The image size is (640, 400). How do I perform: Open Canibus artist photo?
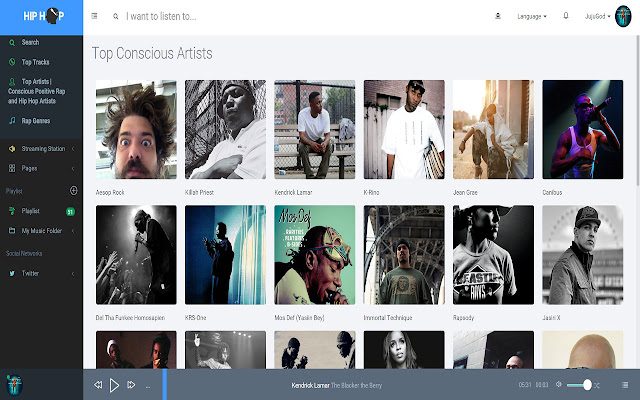pos(582,129)
